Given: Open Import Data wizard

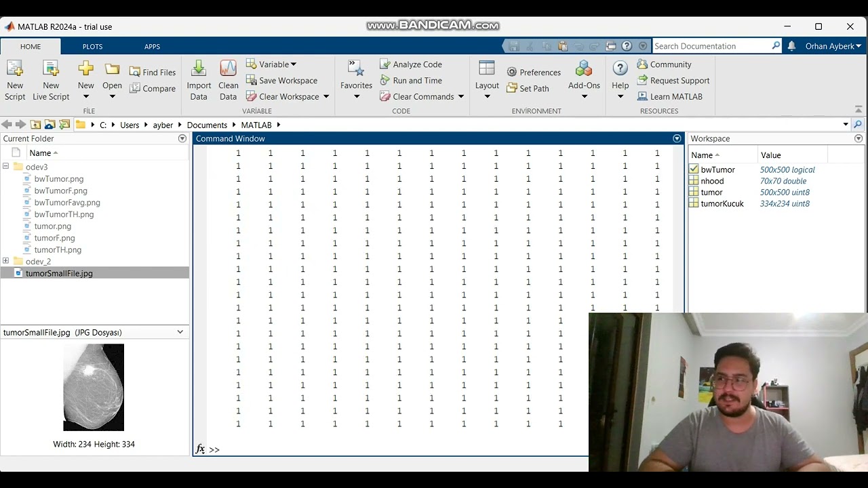Looking at the screenshot, I should 199,80.
